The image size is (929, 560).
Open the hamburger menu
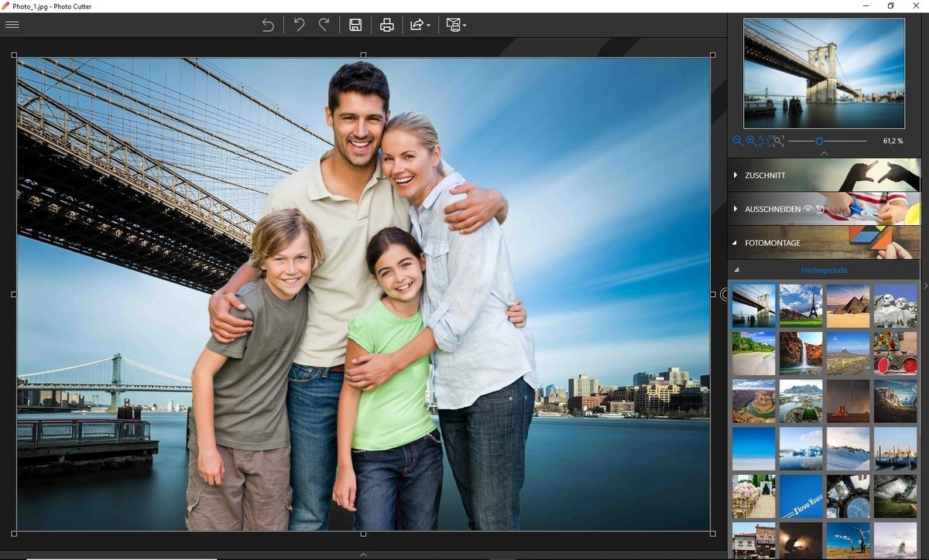12,25
